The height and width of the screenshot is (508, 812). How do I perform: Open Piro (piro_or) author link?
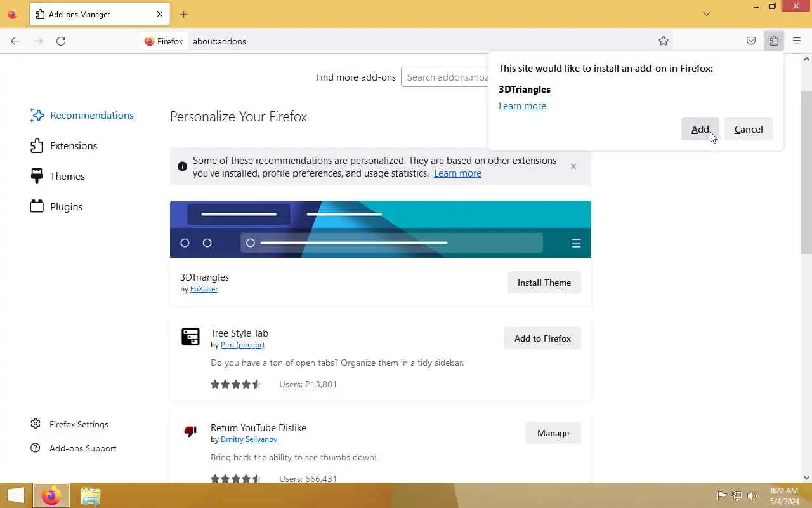tap(242, 345)
